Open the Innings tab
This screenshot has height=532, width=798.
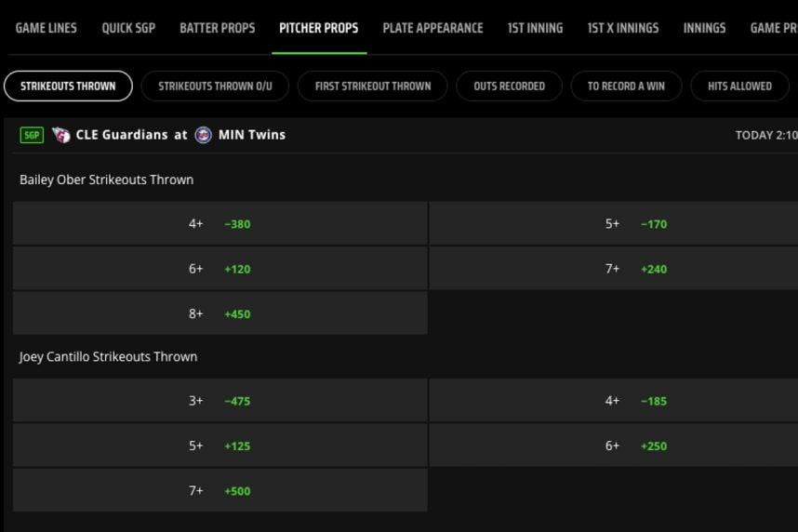tap(704, 28)
